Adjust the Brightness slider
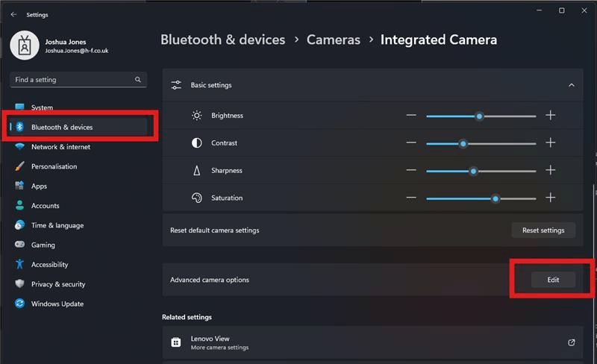The image size is (597, 364). 481,116
